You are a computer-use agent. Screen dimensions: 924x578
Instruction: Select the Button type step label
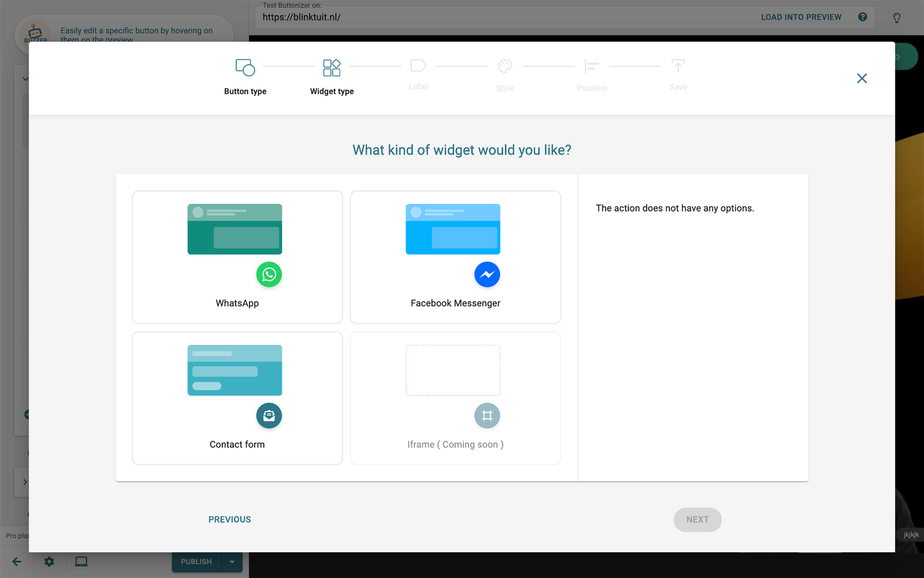245,91
